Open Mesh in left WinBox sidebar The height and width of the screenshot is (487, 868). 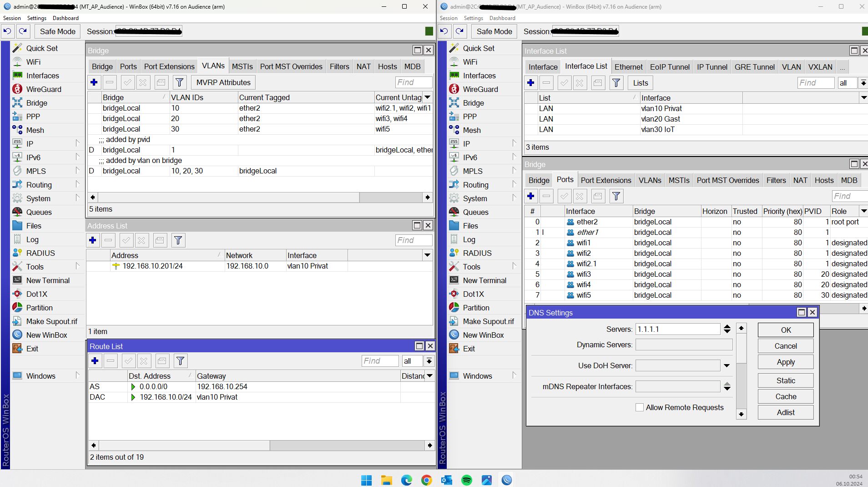(35, 130)
